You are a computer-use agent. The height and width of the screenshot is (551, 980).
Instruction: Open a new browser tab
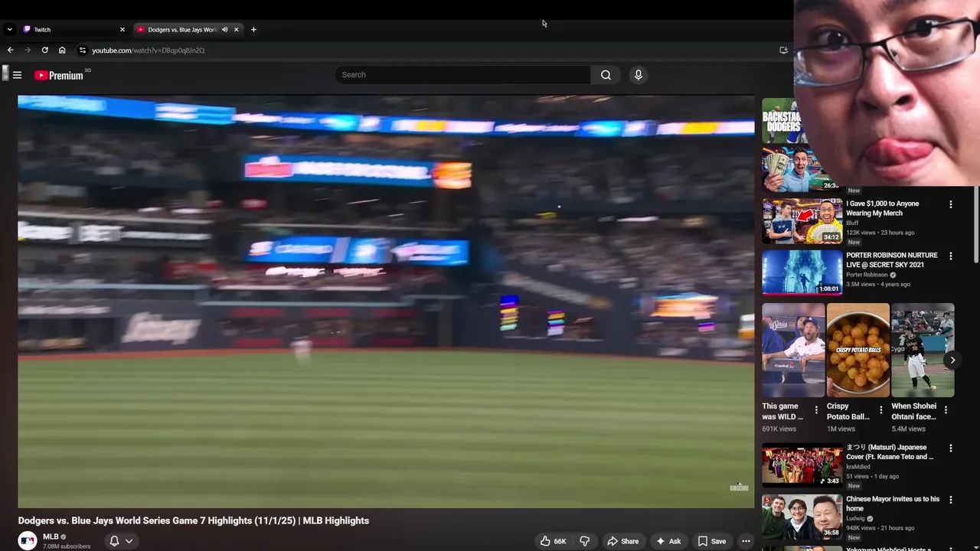(x=253, y=30)
